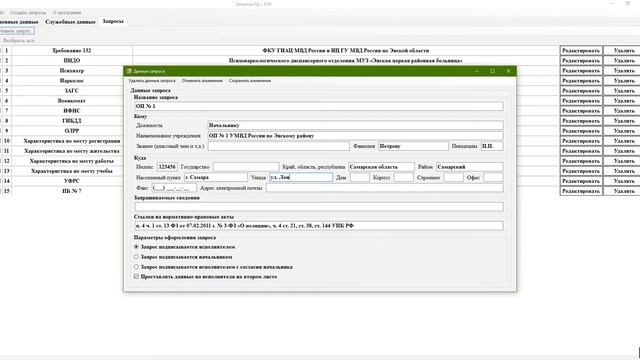The width and height of the screenshot is (640, 360).
Task: Select the 'ФКУ ГИАЦ МВД России' cell
Action: click(x=346, y=51)
